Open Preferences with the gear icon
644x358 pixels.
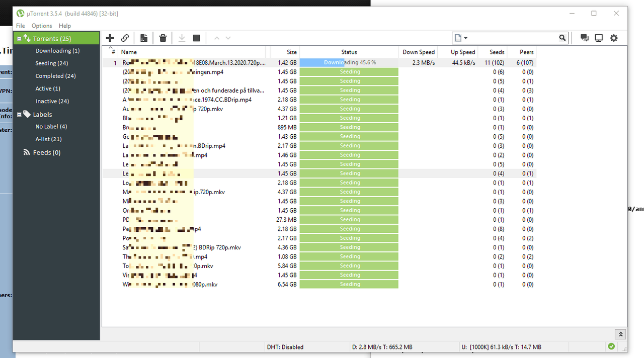(614, 38)
